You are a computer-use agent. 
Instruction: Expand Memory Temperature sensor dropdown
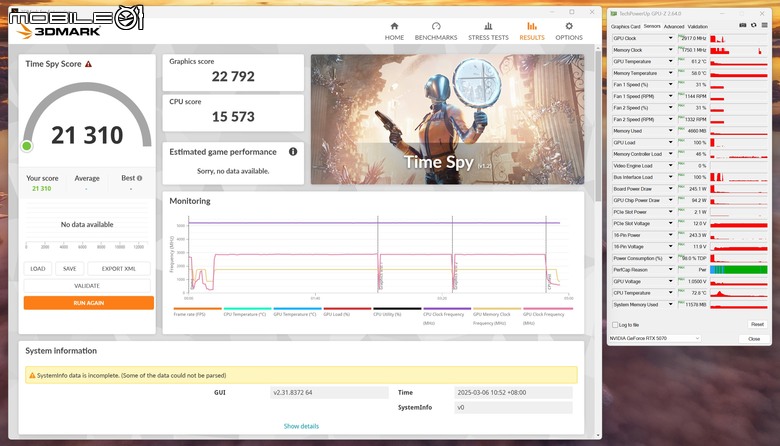coord(670,73)
